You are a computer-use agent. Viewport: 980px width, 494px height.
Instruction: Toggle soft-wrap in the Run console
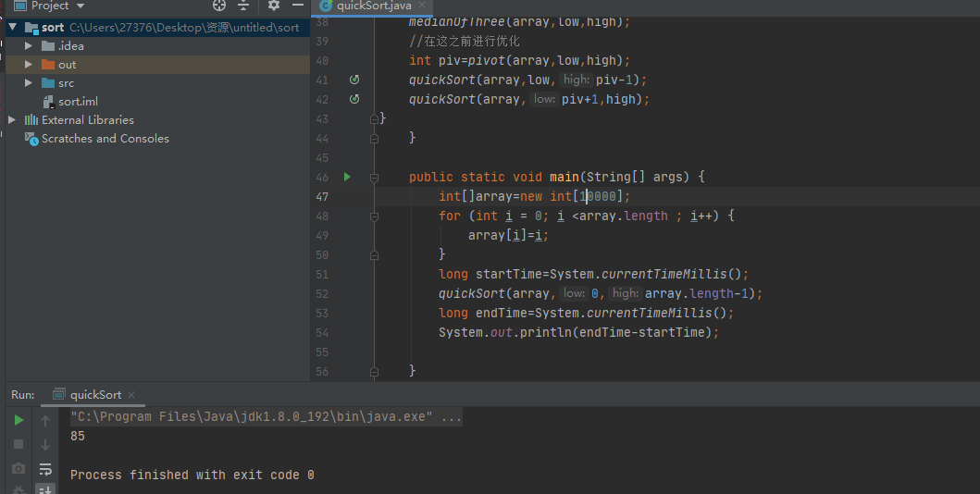(45, 468)
